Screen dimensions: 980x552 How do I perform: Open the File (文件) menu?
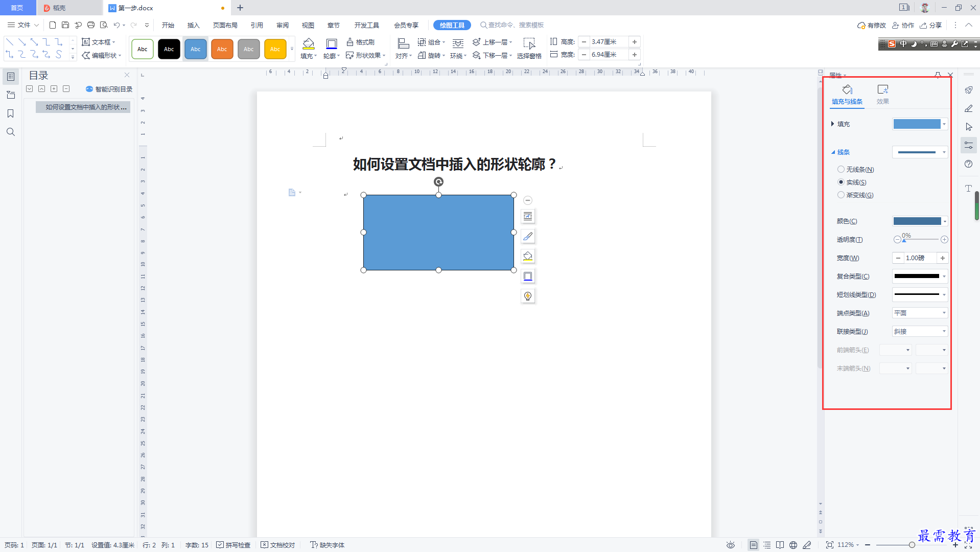[23, 25]
